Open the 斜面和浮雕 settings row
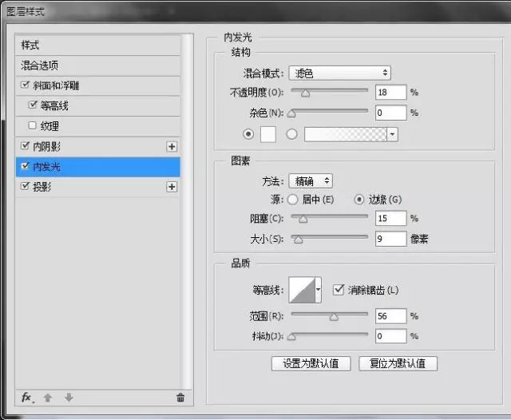 (97, 85)
